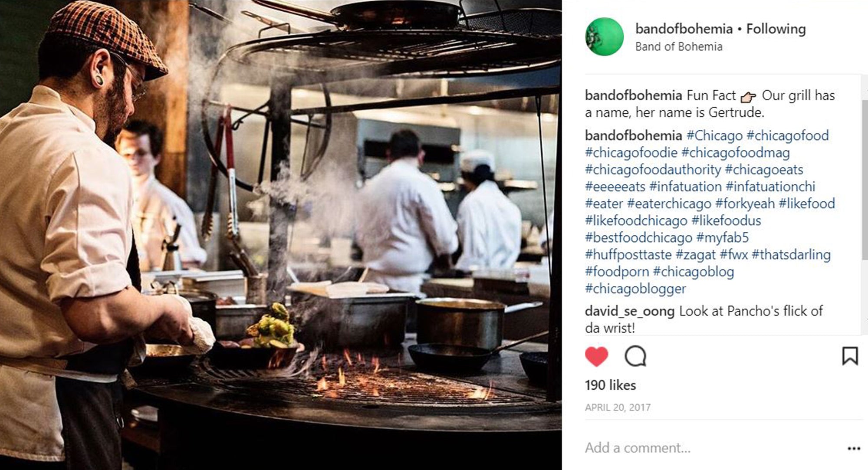Open the April 20, 2017 timestamp link
868x470 pixels.
618,408
